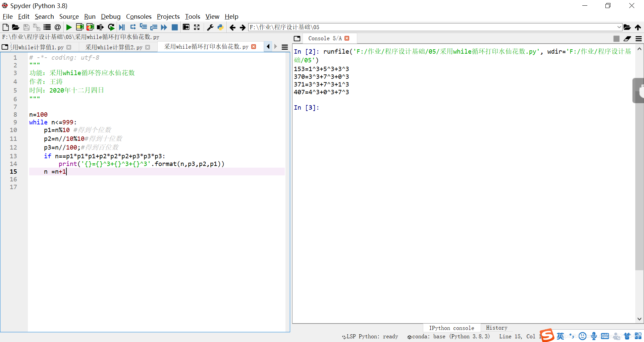Run the current file with the green play icon
Viewport: 644px width, 342px height.
(x=69, y=27)
